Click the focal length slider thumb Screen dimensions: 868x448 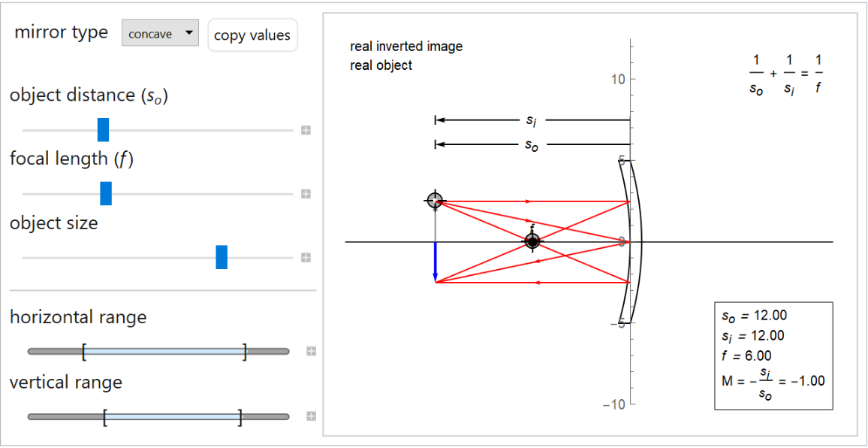click(106, 193)
